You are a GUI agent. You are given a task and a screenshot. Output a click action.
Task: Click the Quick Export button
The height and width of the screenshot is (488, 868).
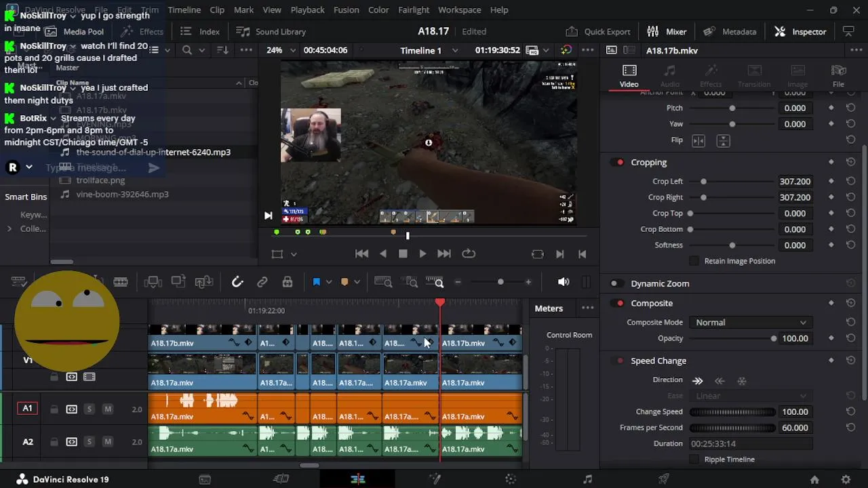pos(597,31)
